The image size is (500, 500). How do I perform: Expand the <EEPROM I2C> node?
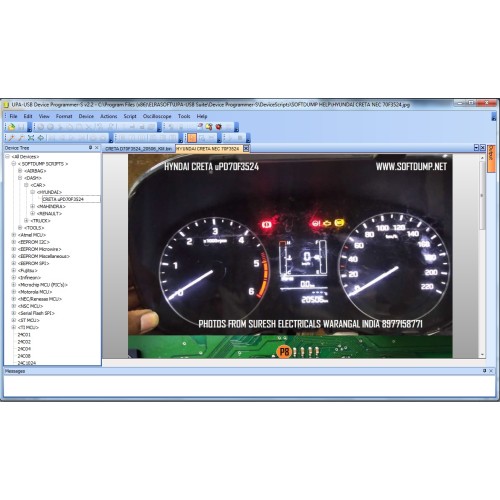point(14,242)
